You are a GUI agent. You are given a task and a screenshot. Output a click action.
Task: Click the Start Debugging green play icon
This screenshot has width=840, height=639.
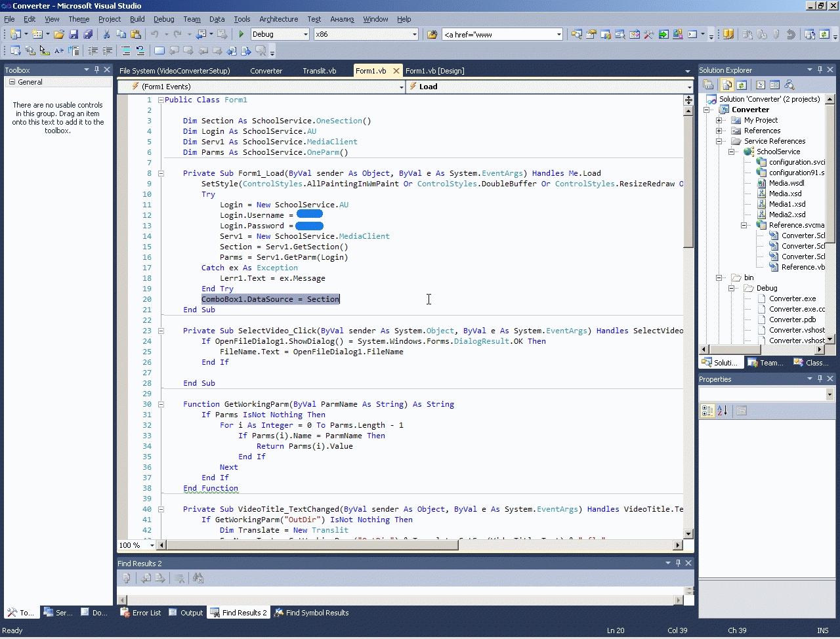(241, 34)
